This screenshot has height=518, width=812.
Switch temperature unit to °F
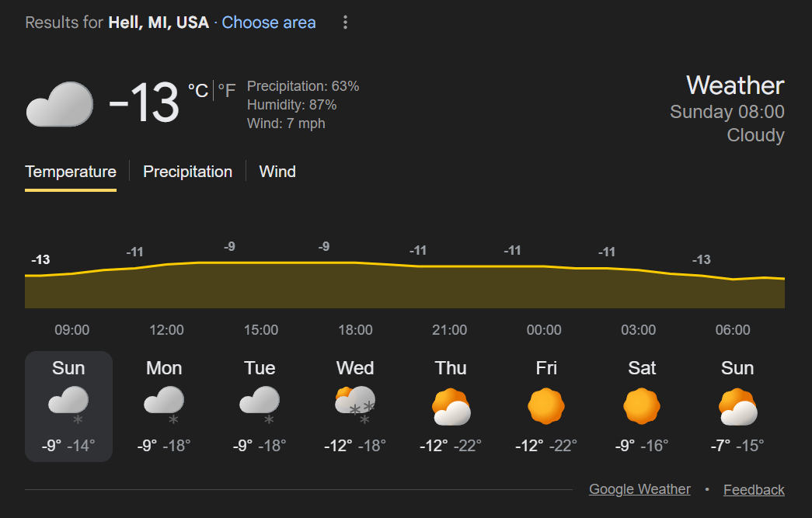226,91
